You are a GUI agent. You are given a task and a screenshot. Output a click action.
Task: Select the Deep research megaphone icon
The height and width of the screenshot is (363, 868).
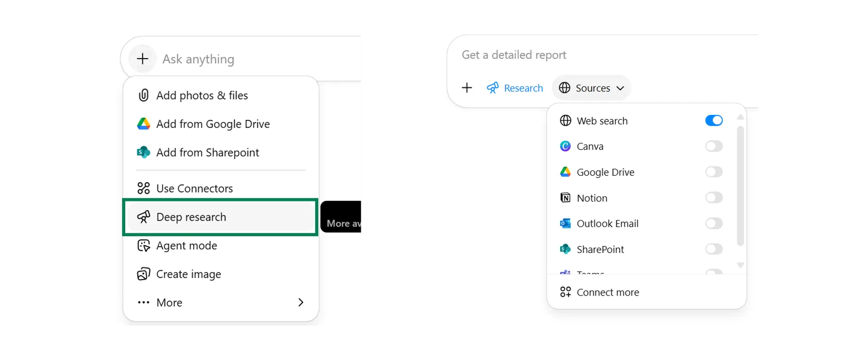point(143,217)
